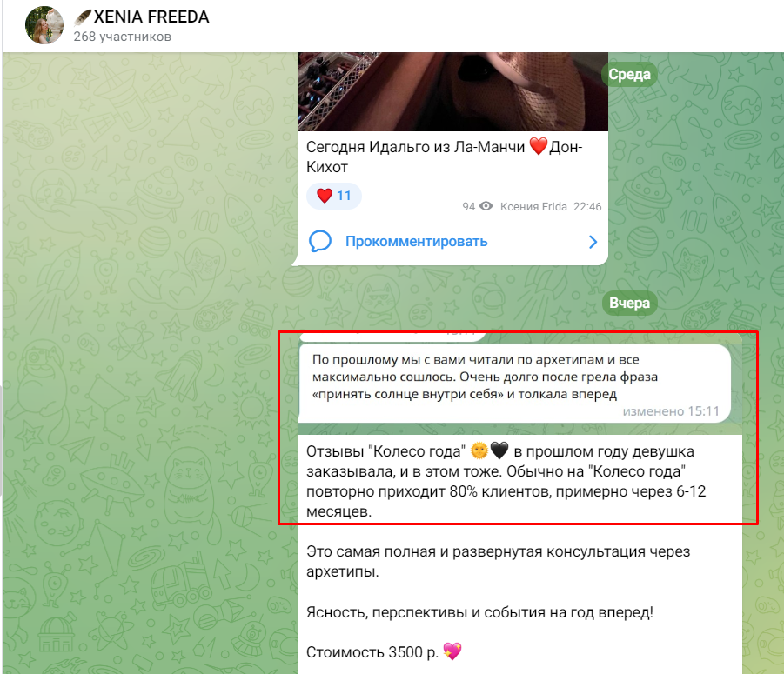Click the views eye icon near 94
Viewport: 784px width, 674px height.
tap(486, 206)
